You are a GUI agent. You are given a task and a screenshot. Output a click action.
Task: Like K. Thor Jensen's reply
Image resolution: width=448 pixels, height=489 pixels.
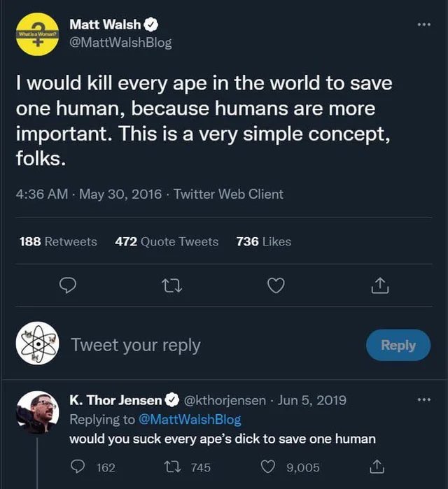[x=269, y=467]
